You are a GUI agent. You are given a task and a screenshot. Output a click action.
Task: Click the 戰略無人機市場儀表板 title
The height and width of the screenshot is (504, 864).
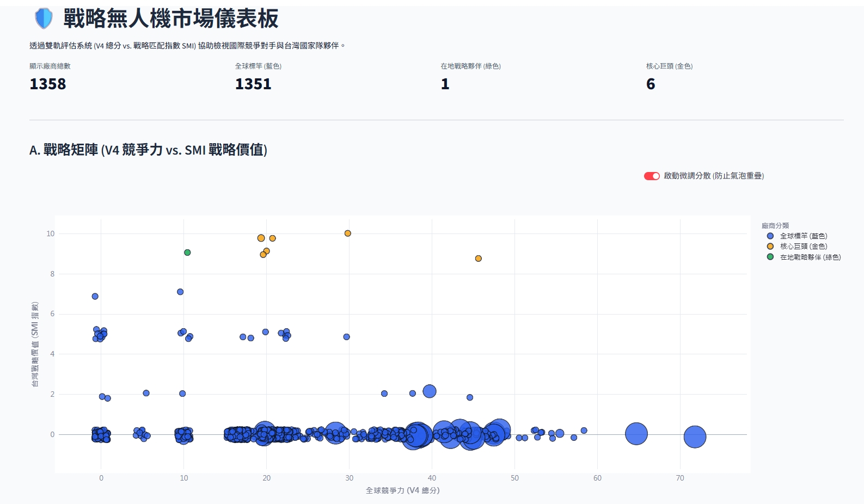pyautogui.click(x=171, y=19)
